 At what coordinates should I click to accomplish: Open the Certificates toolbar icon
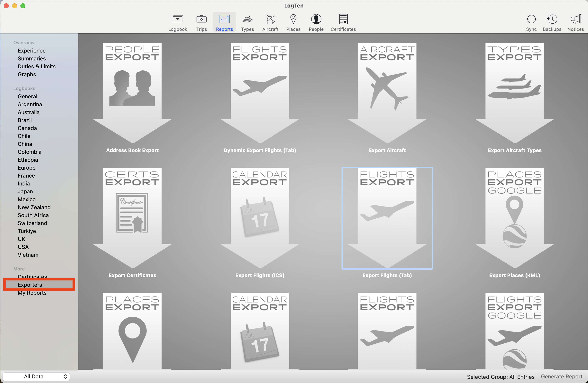pyautogui.click(x=343, y=23)
